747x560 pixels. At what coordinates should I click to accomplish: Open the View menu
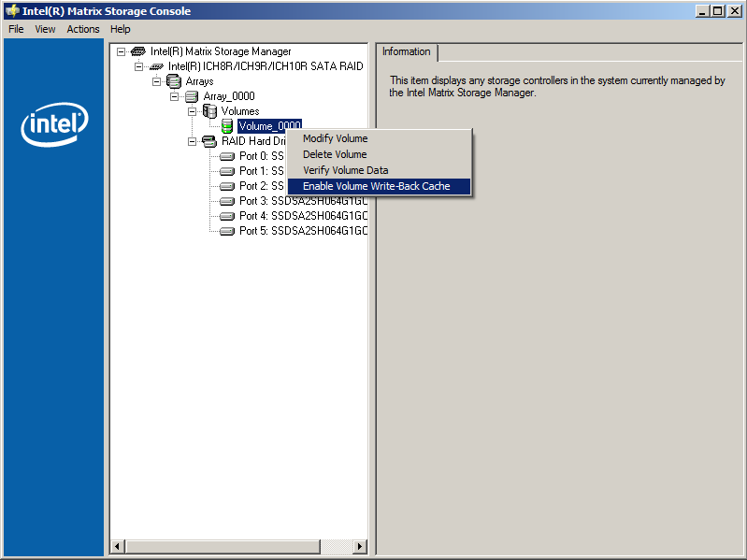point(45,29)
